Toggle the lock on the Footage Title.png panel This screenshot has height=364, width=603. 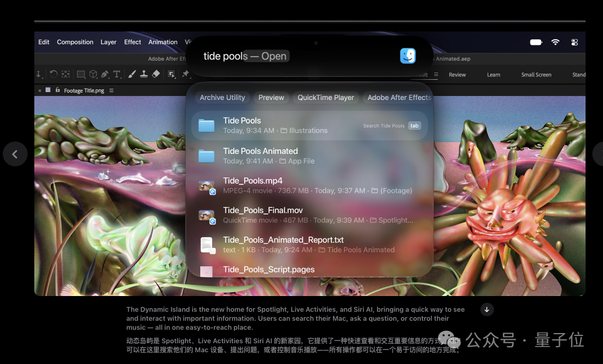pos(58,90)
